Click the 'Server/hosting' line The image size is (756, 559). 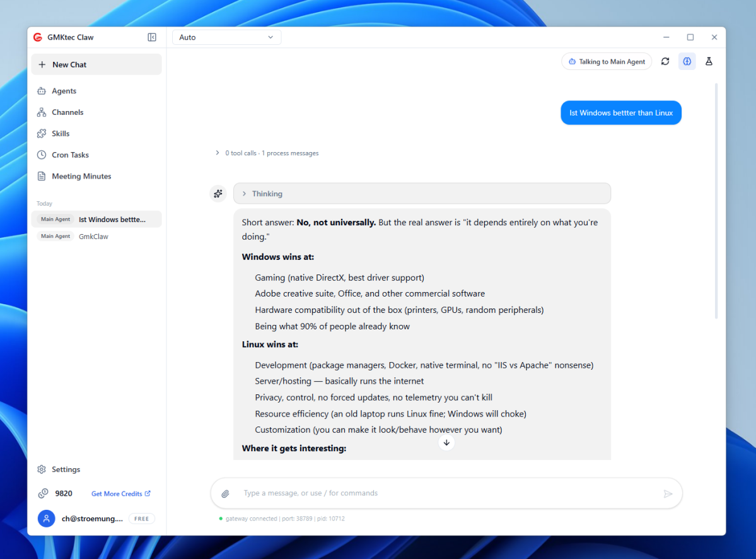pyautogui.click(x=339, y=381)
